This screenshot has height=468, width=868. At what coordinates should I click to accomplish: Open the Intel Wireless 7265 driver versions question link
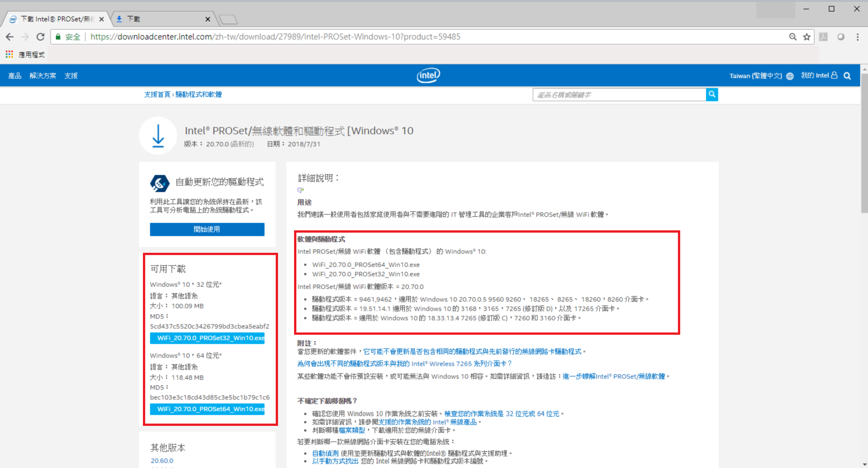(404, 364)
